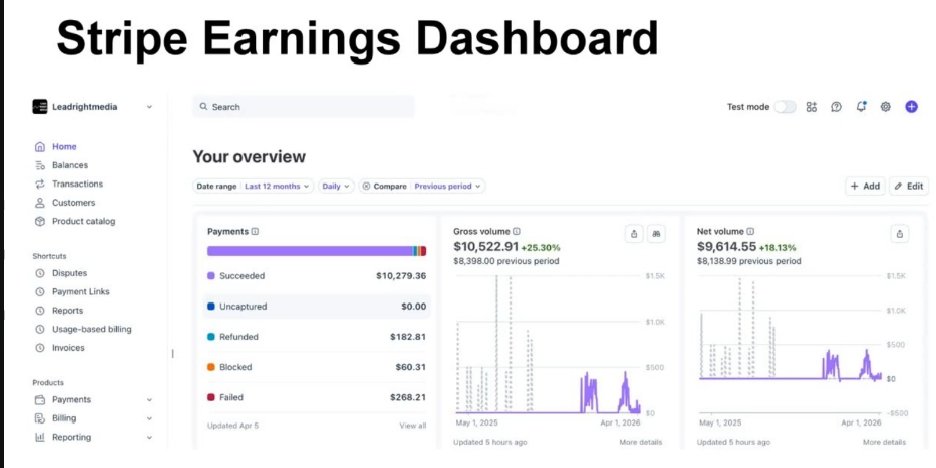Image resolution: width=936 pixels, height=468 pixels.
Task: Click More details under Gross volume
Action: (641, 442)
